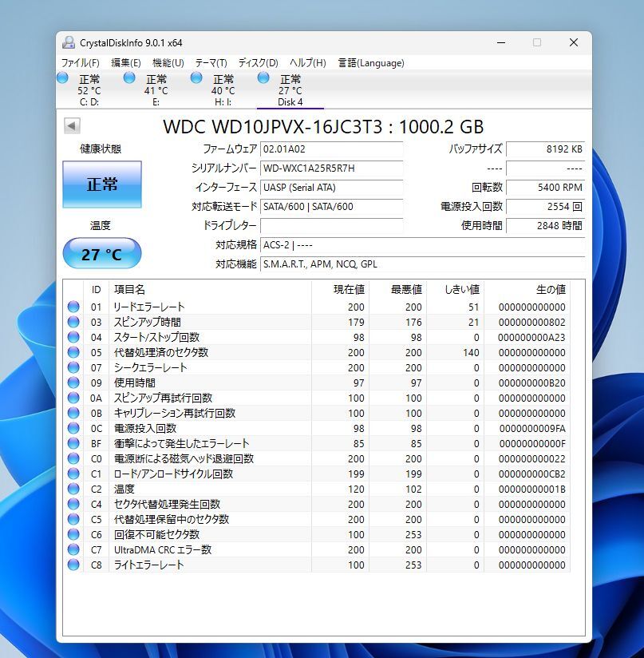
Task: Click raw value 000000000CB2
Action: coord(531,474)
